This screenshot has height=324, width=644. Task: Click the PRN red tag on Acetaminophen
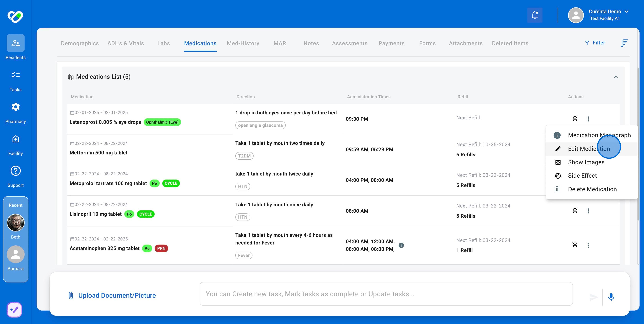pyautogui.click(x=161, y=248)
